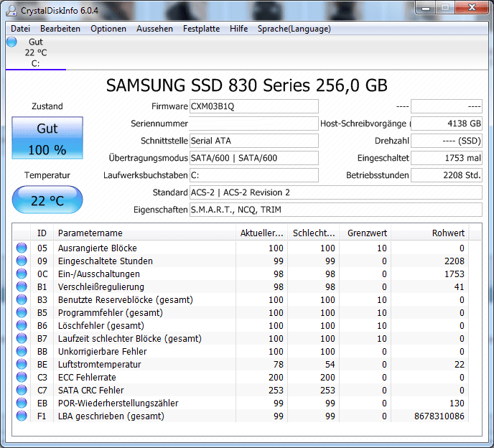Screen dimensions: 494x448
Task: Select the Ein-/Ausschaltungen parameter name
Action: (x=99, y=274)
